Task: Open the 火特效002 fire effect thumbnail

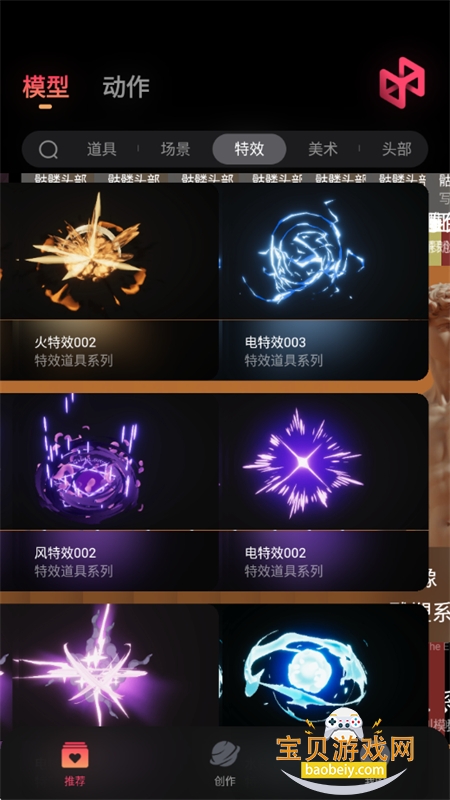Action: pos(109,252)
